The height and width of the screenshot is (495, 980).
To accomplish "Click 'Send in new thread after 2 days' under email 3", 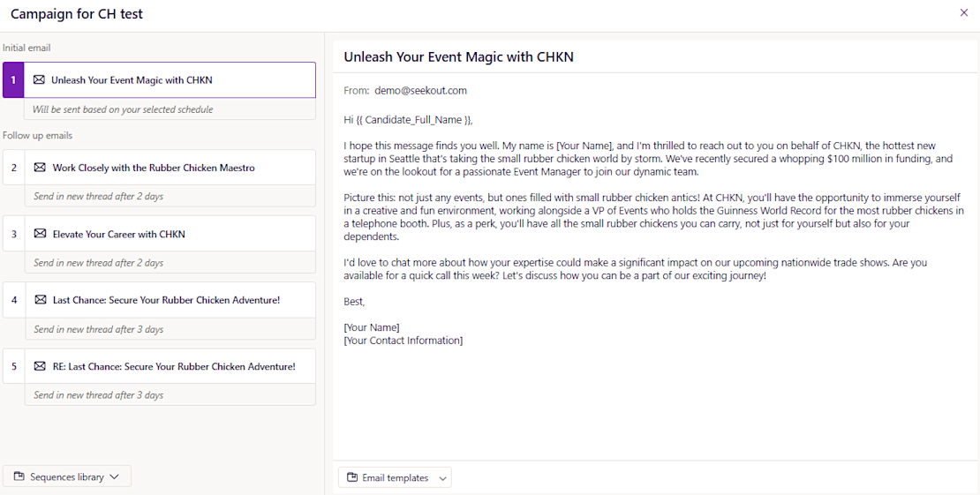I will [98, 263].
